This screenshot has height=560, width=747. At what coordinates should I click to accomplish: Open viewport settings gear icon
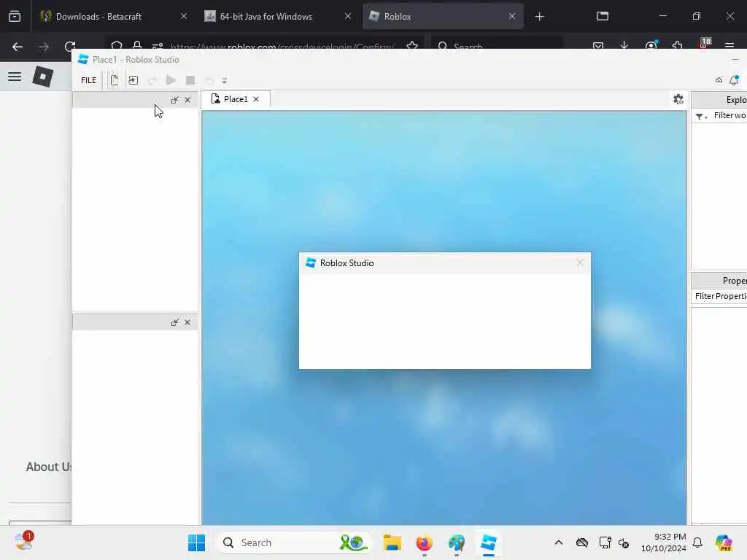[678, 99]
